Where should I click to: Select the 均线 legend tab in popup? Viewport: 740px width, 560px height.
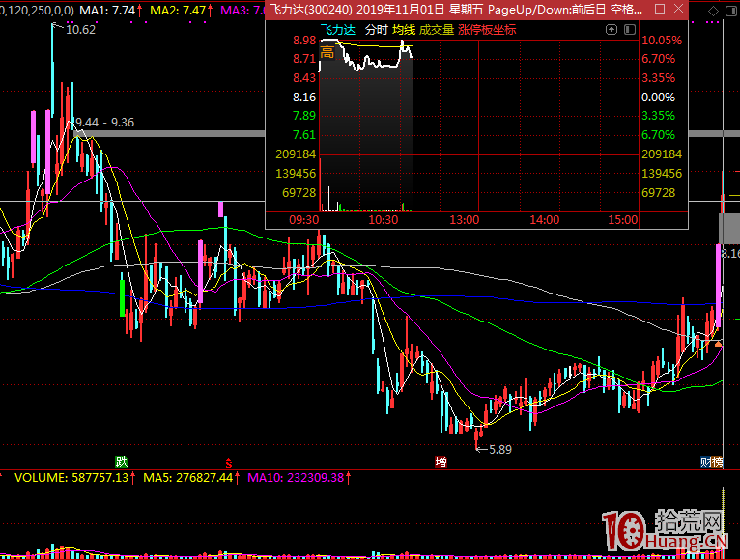tap(404, 30)
